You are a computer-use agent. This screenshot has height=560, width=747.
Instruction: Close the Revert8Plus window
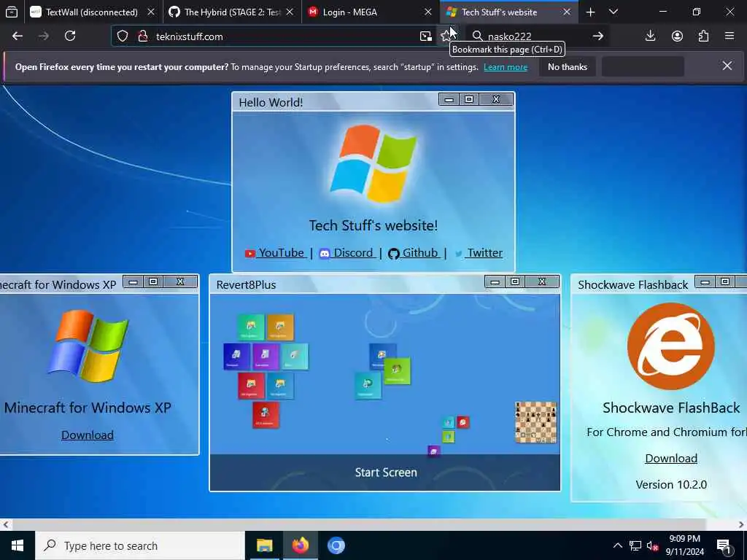click(542, 282)
